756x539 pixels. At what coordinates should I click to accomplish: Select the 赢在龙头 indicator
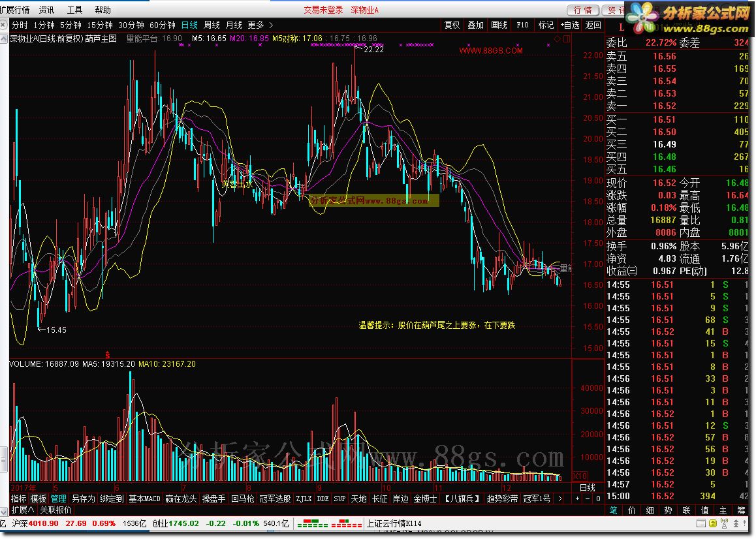(x=181, y=499)
